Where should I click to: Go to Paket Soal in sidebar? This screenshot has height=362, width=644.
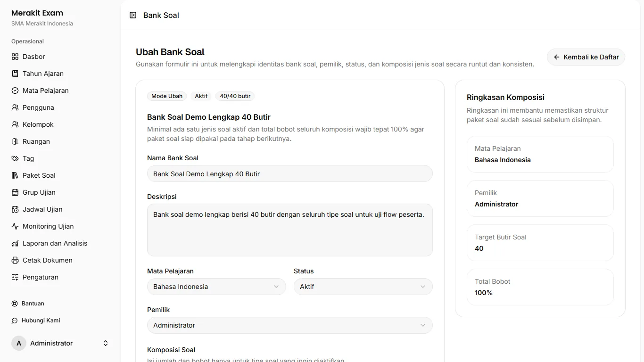point(60,175)
